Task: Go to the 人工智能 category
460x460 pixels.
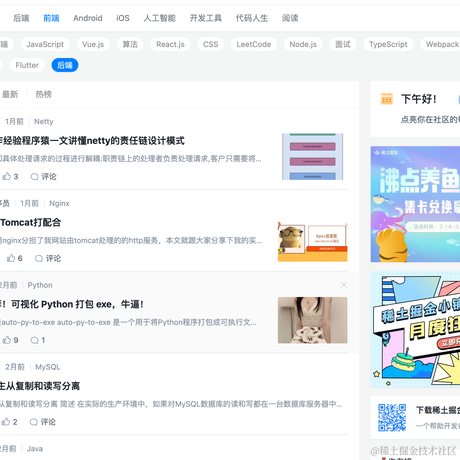Action: coord(159,18)
